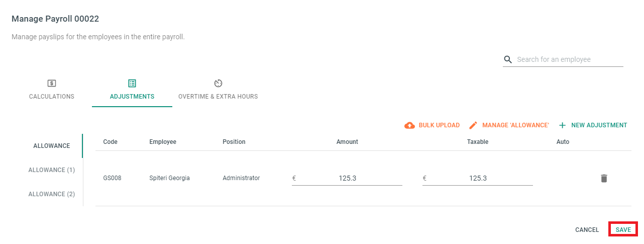Click the search magnifier icon
This screenshot has height=244, width=644.
508,59
